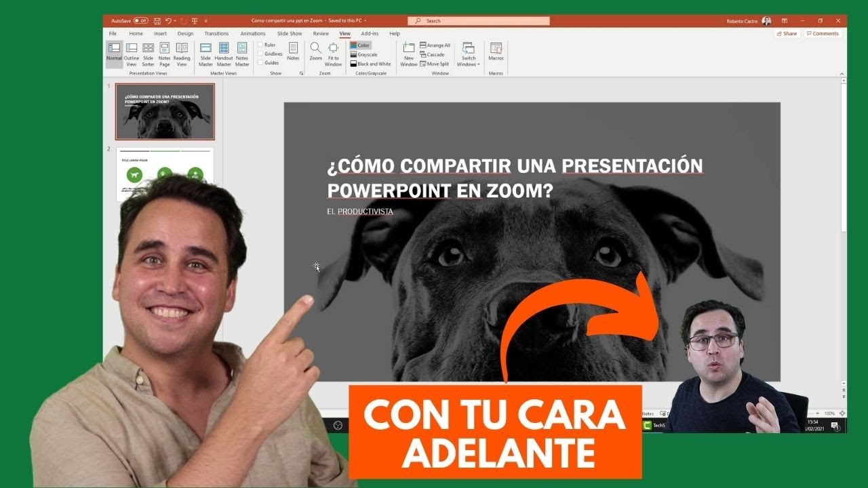
Task: Open the Undo history dropdown arrow
Action: (x=175, y=21)
